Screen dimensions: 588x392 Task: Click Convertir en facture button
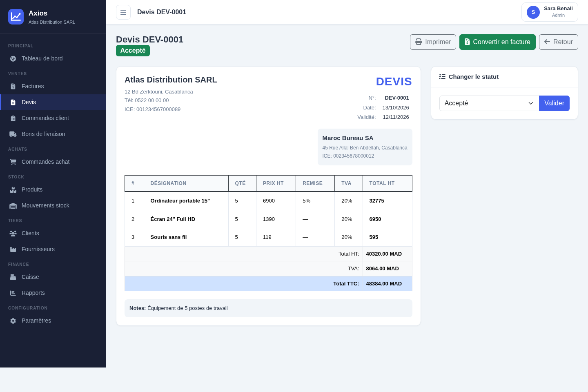(497, 42)
